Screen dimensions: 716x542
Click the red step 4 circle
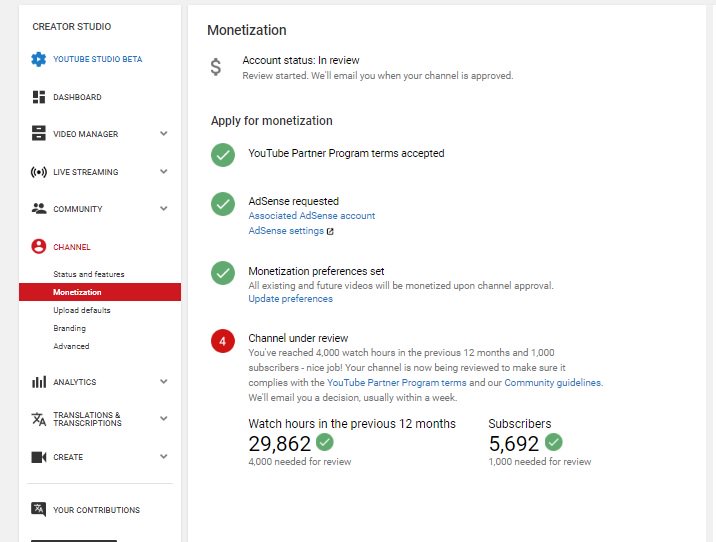223,341
